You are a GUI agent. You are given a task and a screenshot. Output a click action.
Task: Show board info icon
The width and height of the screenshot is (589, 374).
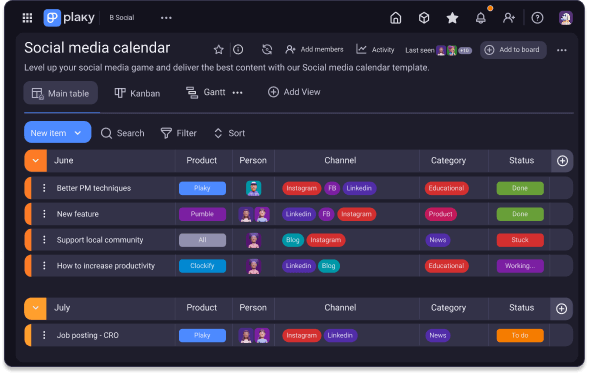click(x=238, y=50)
